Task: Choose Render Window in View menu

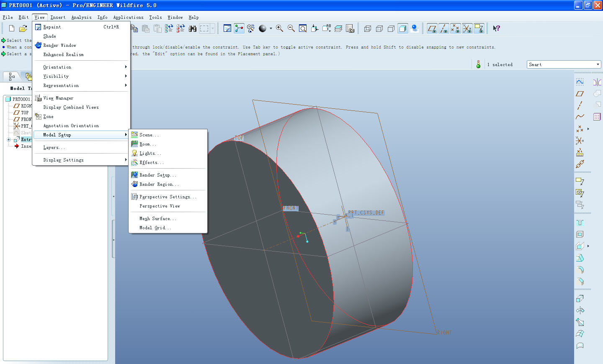Action: click(x=81, y=45)
